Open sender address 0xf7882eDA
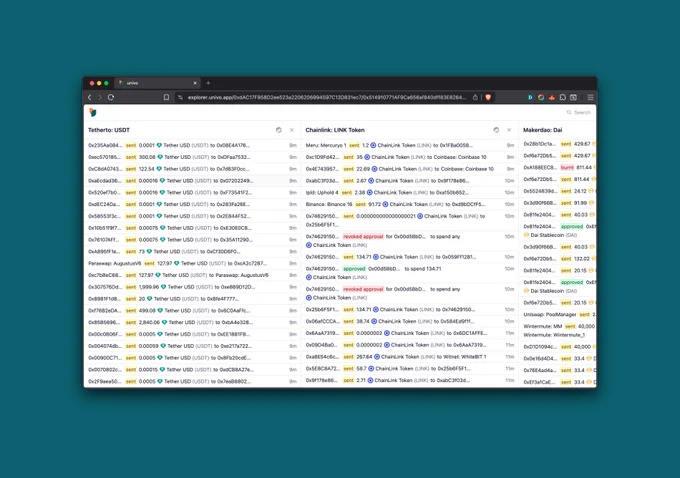This screenshot has width=680, height=478. [x=105, y=311]
